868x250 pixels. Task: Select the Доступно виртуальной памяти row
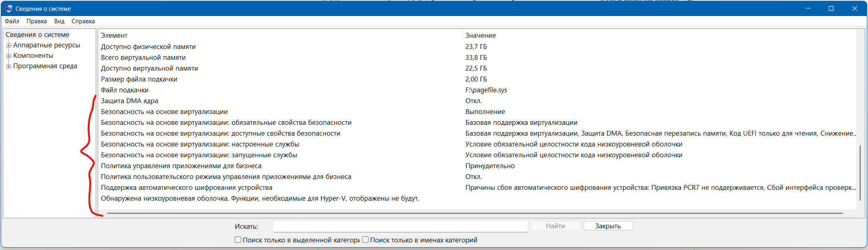[x=477, y=68]
